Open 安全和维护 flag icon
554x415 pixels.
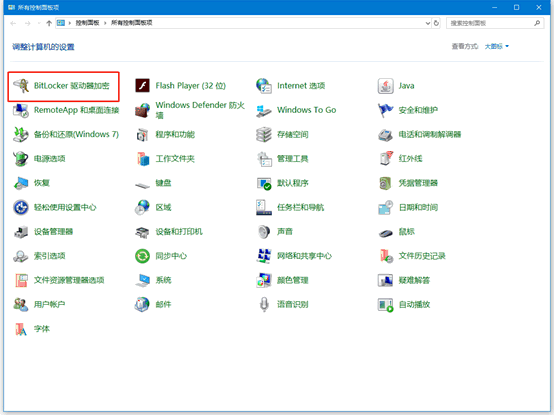[385, 110]
